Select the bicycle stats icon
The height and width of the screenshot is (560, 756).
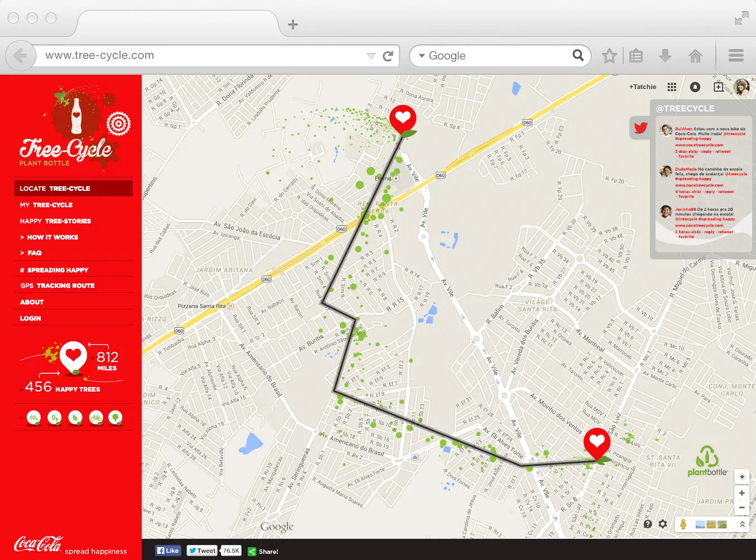96,418
